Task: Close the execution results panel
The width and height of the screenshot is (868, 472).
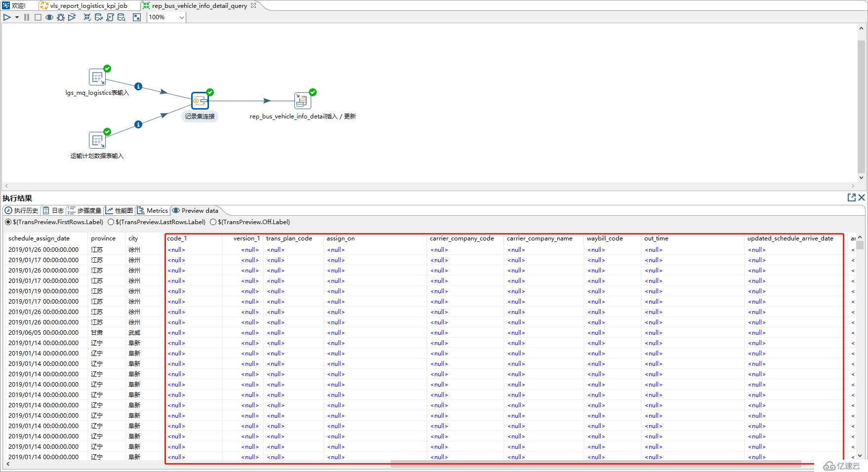Action: point(862,197)
